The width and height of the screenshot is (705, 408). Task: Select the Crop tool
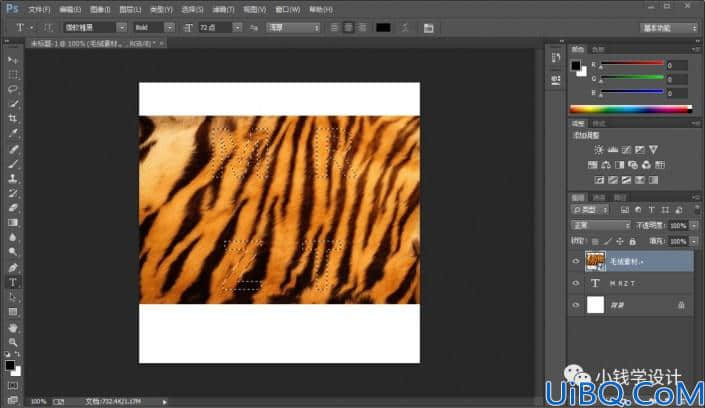pyautogui.click(x=13, y=119)
